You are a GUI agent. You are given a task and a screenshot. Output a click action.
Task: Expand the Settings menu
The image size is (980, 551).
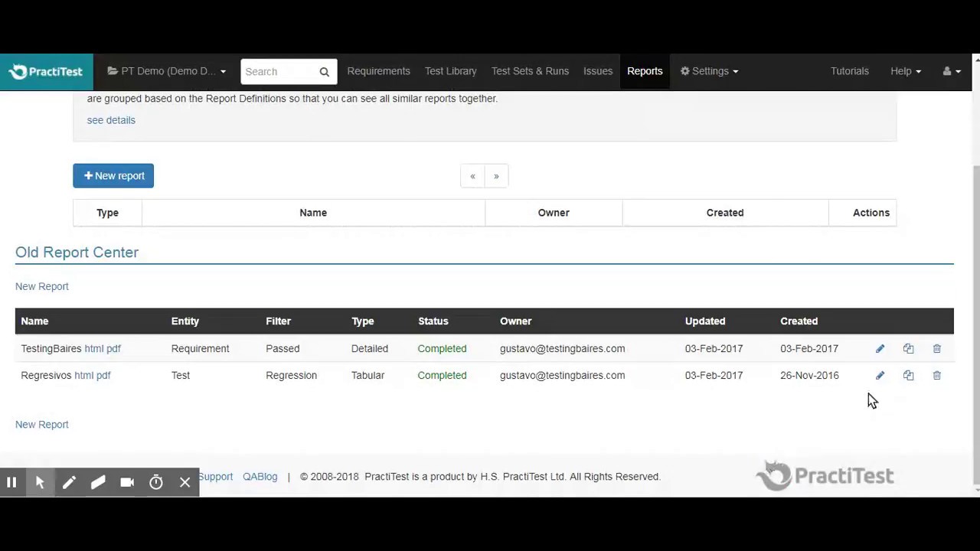point(709,71)
